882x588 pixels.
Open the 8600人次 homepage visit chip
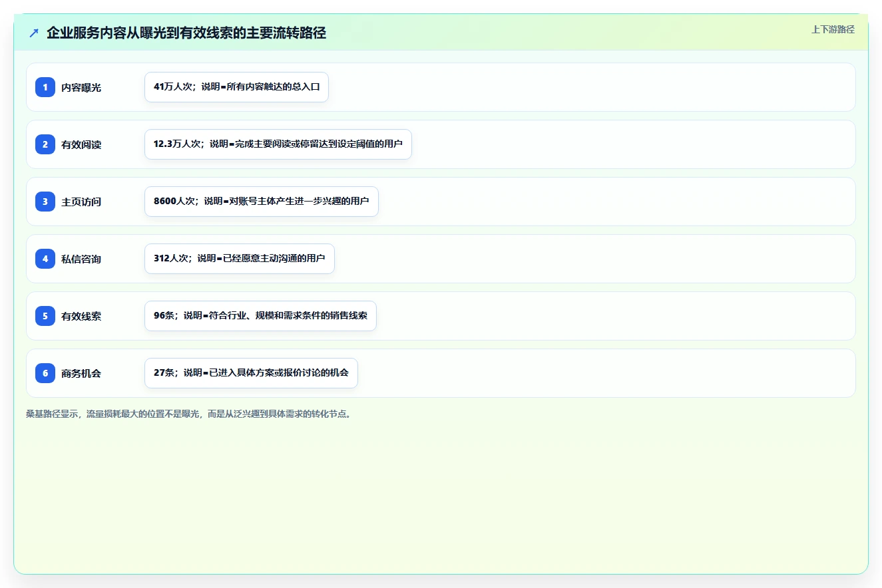pos(262,202)
